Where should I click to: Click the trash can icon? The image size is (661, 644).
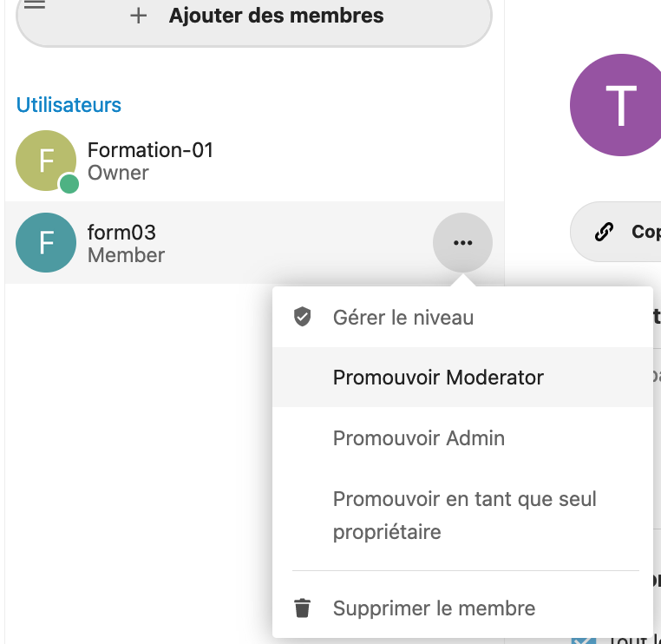(x=302, y=608)
